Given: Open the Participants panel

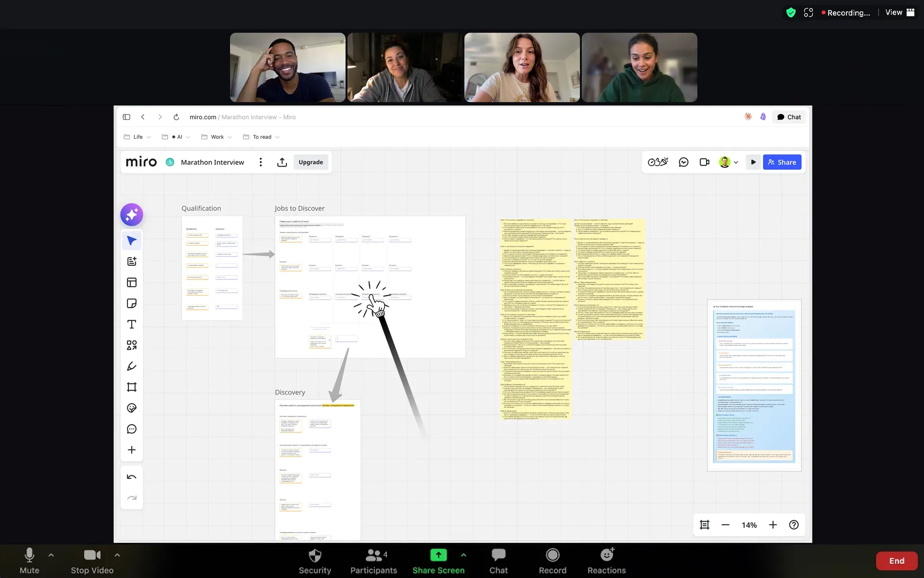Looking at the screenshot, I should [373, 561].
